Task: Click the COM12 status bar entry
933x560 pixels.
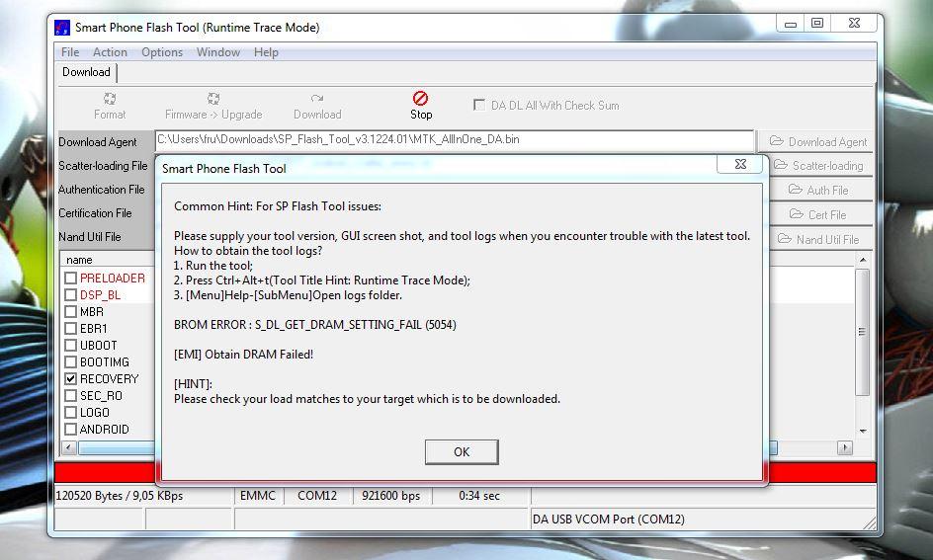Action: point(317,495)
